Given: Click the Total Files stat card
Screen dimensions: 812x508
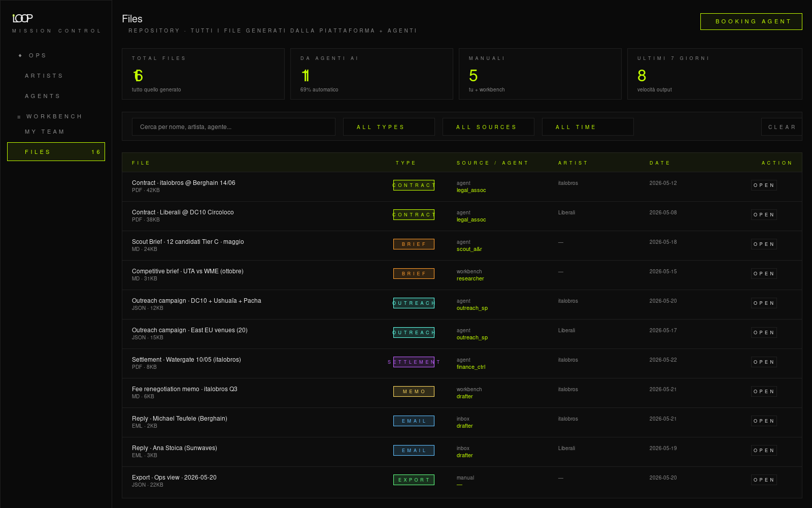Looking at the screenshot, I should click(x=203, y=74).
